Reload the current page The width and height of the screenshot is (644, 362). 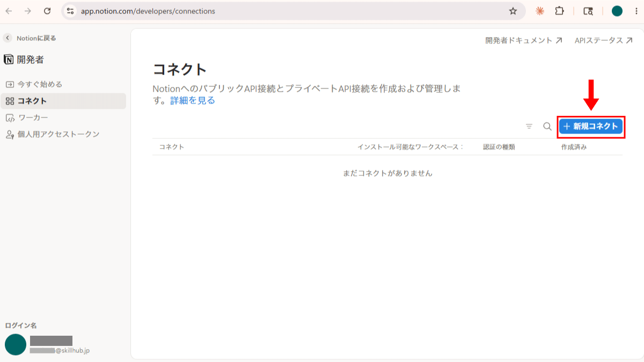coord(47,11)
